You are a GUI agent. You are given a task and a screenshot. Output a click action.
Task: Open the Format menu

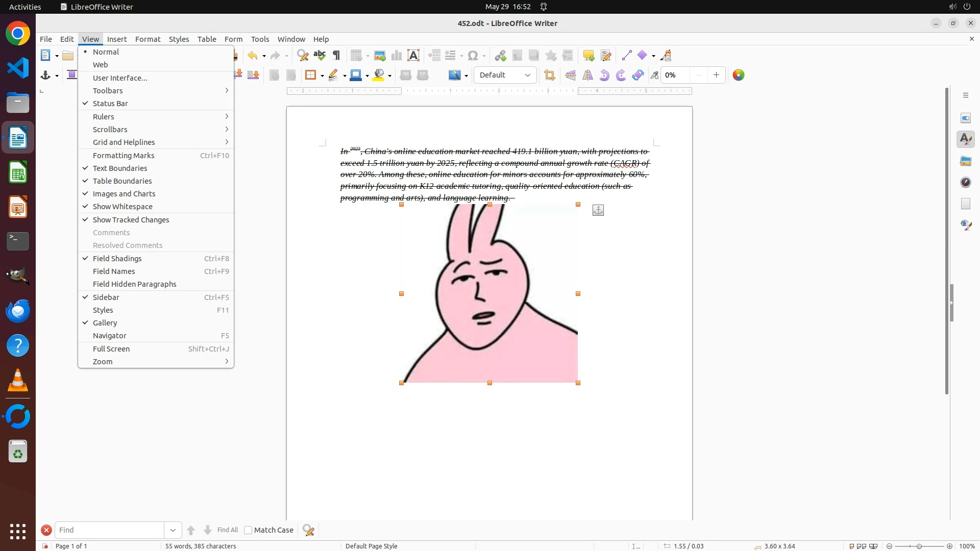[148, 39]
